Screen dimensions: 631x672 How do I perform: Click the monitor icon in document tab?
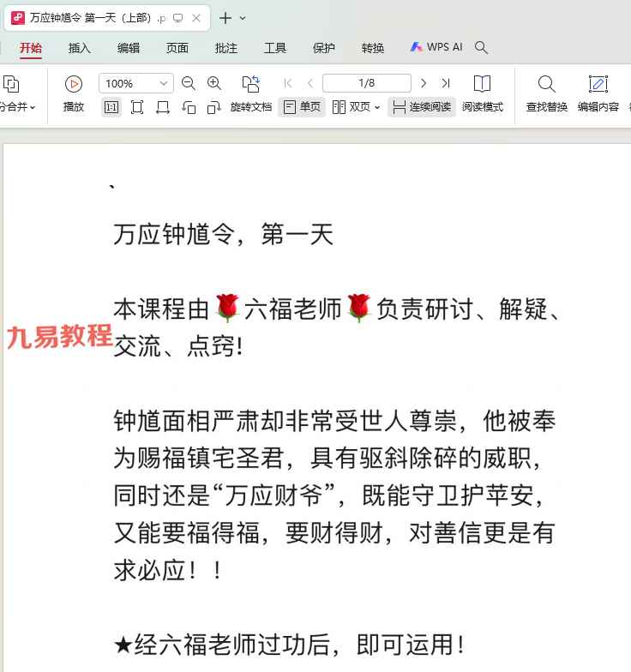click(178, 18)
